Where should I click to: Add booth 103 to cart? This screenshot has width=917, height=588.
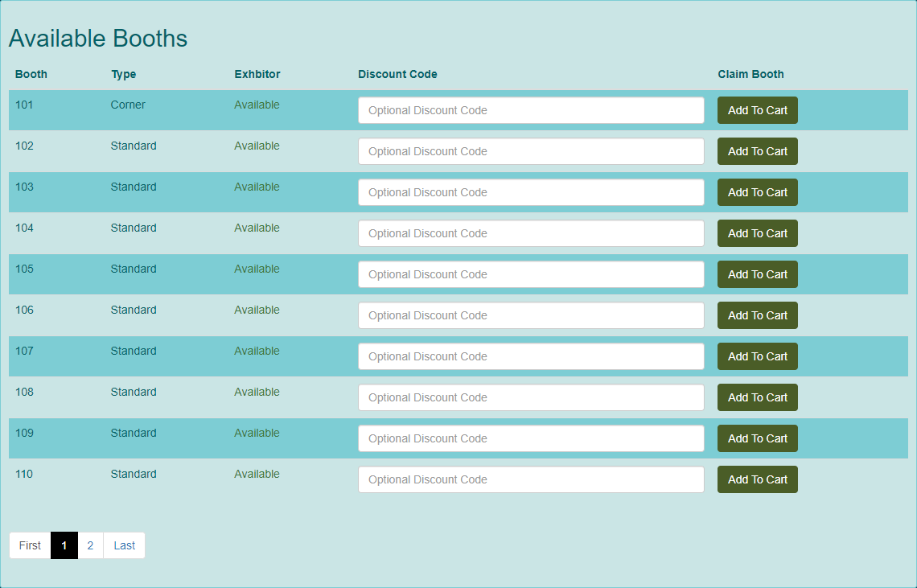tap(758, 192)
